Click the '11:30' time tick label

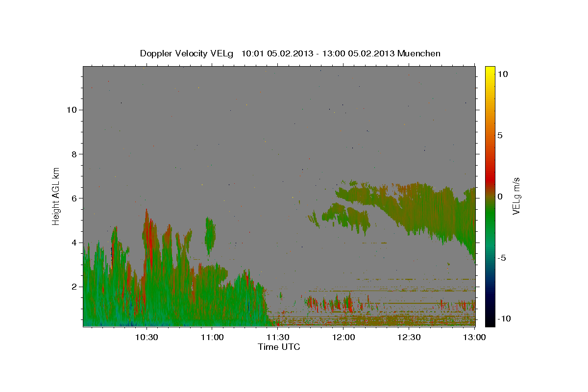click(278, 337)
